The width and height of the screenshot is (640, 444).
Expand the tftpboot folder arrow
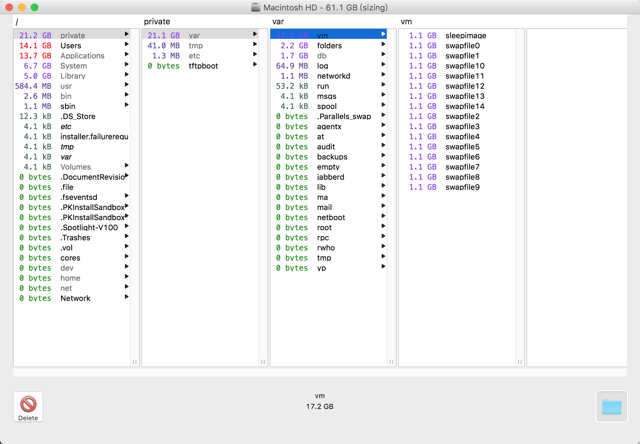pyautogui.click(x=255, y=64)
